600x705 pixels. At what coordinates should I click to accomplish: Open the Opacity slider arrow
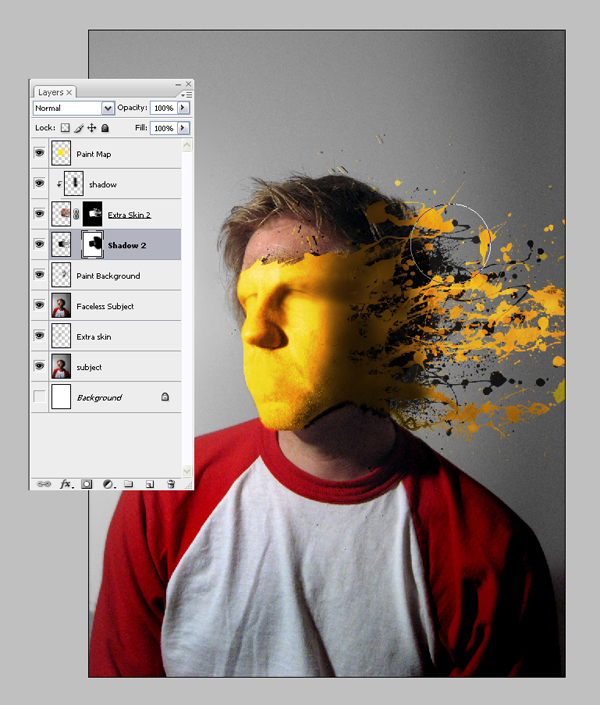183,108
